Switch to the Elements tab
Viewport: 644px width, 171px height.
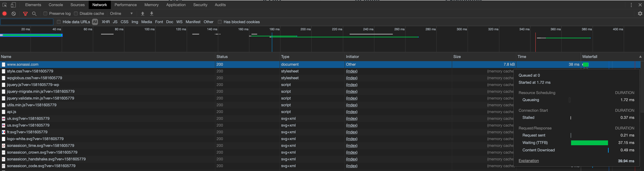click(33, 5)
